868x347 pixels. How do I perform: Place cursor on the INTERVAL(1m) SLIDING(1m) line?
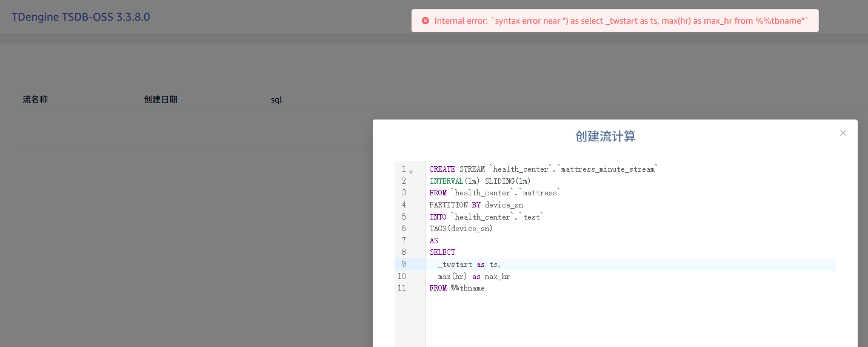click(480, 181)
